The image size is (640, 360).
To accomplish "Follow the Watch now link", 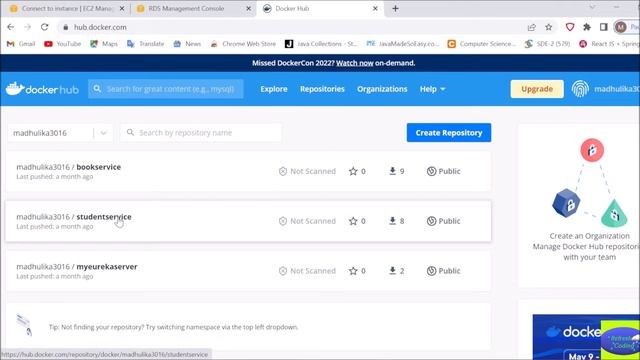I will [355, 63].
